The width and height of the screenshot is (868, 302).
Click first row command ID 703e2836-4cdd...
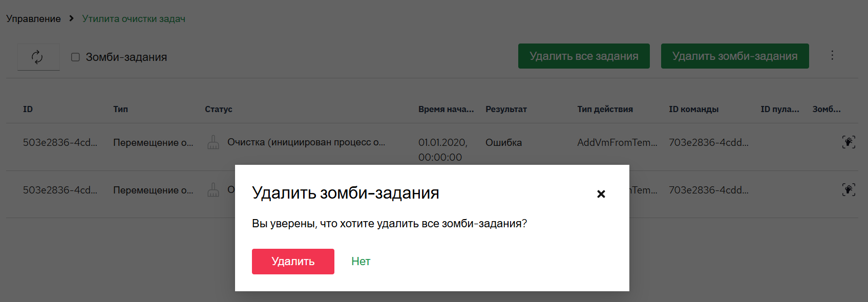(x=709, y=142)
